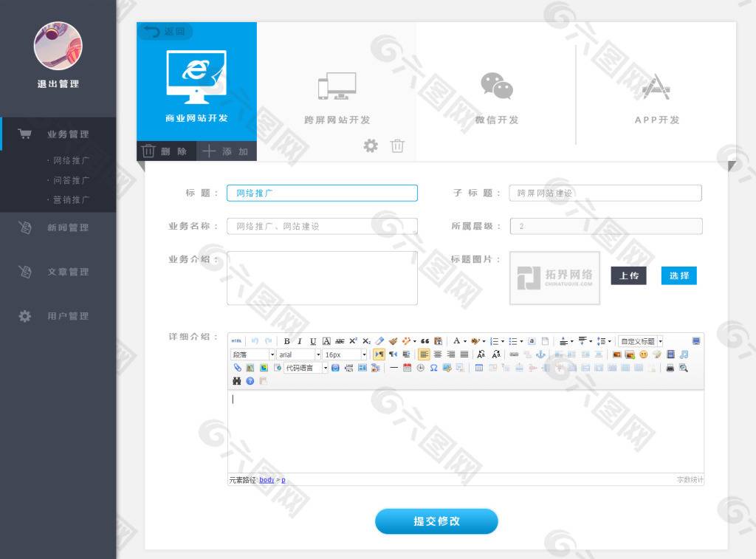Open the 段落 paragraph format dropdown
Screen dimensions: 756x559
pos(252,354)
